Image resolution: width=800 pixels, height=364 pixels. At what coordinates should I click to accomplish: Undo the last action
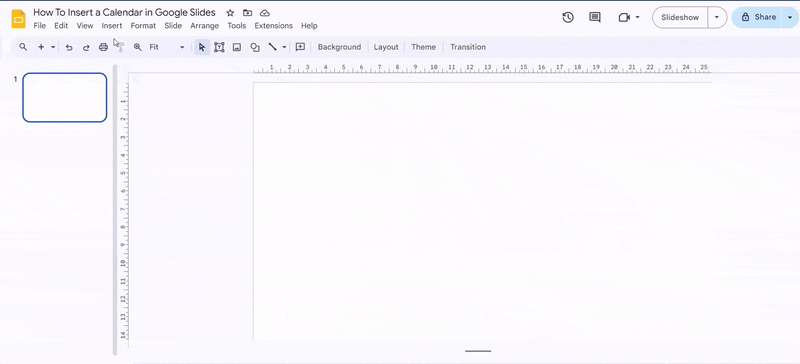coord(69,47)
